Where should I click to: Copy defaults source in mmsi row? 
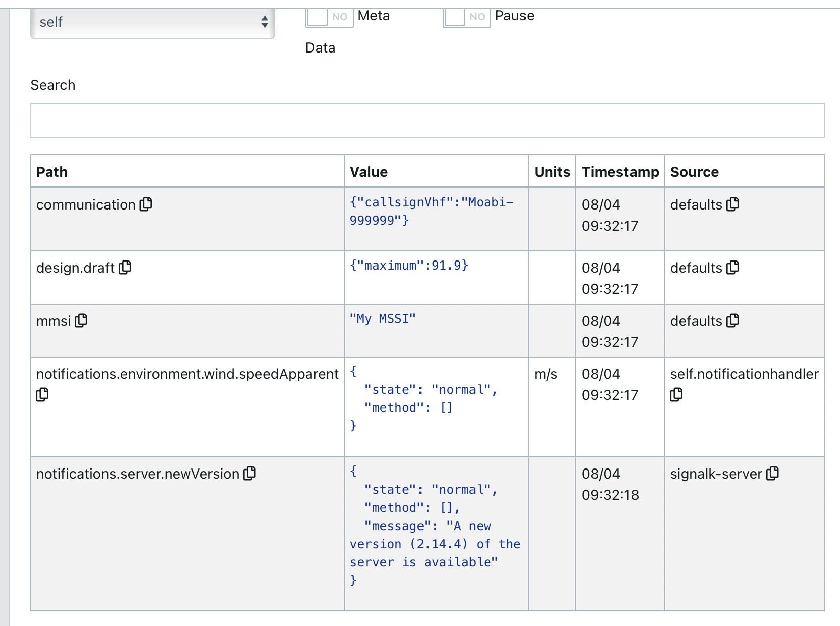732,321
